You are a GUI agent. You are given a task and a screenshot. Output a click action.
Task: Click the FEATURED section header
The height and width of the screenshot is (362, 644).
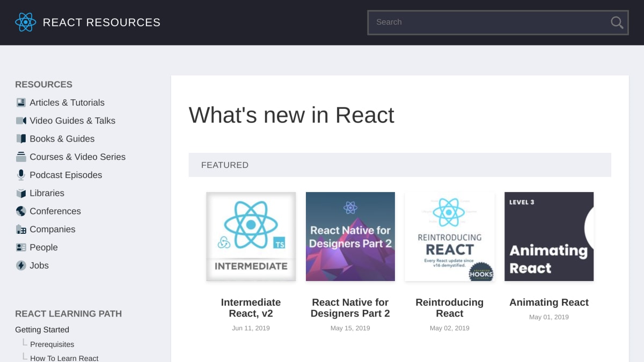coord(400,165)
